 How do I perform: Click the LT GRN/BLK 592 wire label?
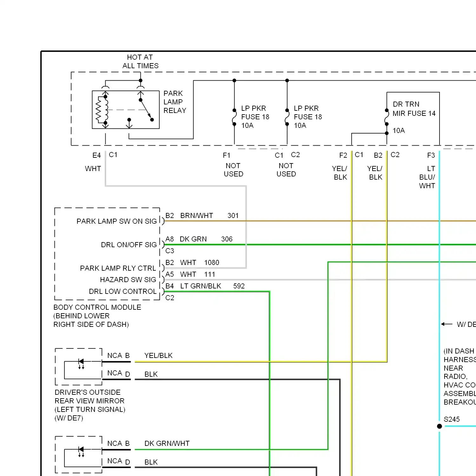[x=212, y=286]
